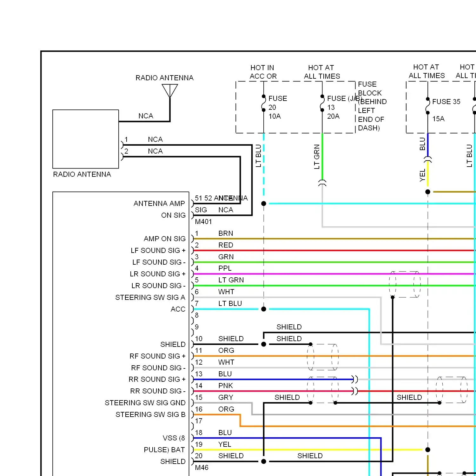Click the M46 connector label
This screenshot has width=476, height=476.
[x=202, y=467]
